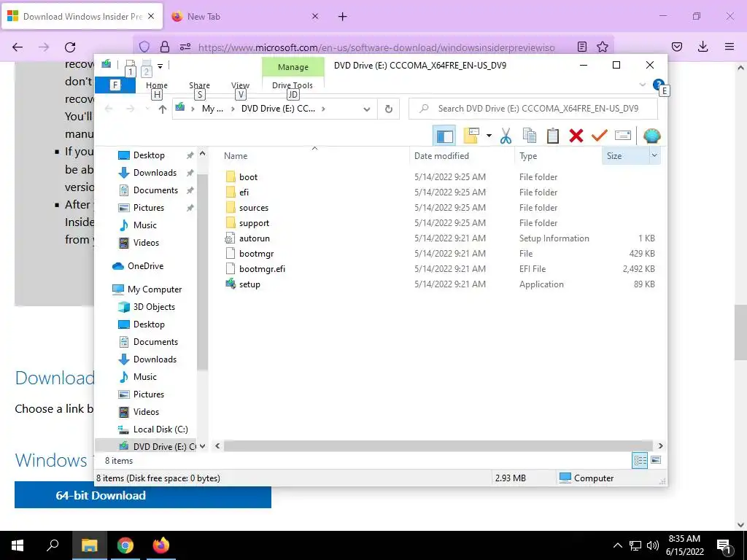
Task: Click the horizontal scrollbar right arrow
Action: point(661,446)
